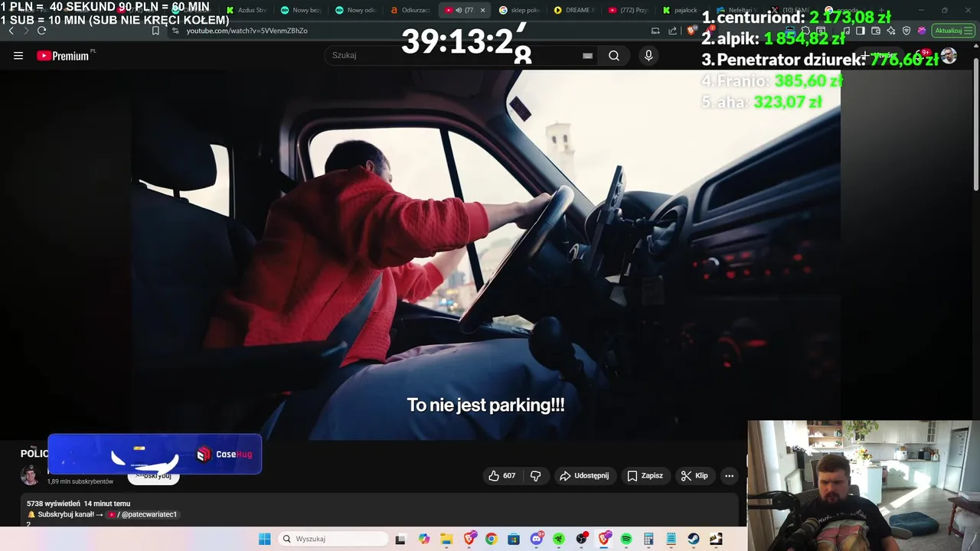Click the Windows Wyszukaj search box
The width and height of the screenshot is (980, 551).
pyautogui.click(x=332, y=539)
